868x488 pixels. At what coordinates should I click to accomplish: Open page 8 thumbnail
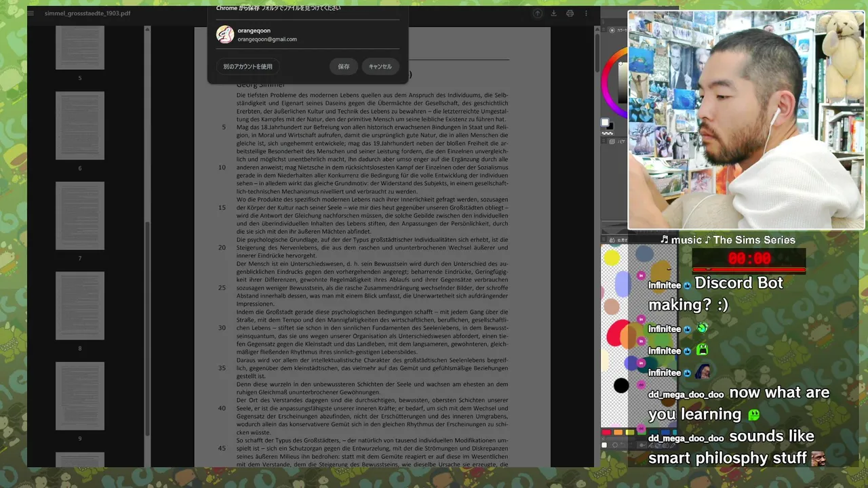(80, 306)
